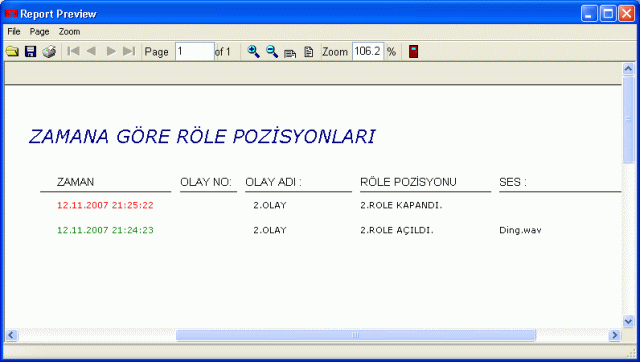
Task: Click the horizontal scrollbar right arrow
Action: click(614, 335)
